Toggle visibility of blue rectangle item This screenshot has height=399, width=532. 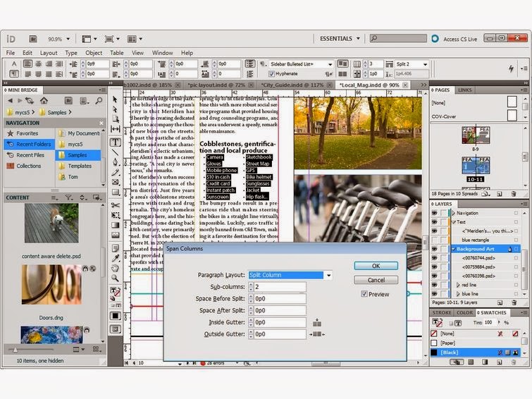click(x=434, y=240)
